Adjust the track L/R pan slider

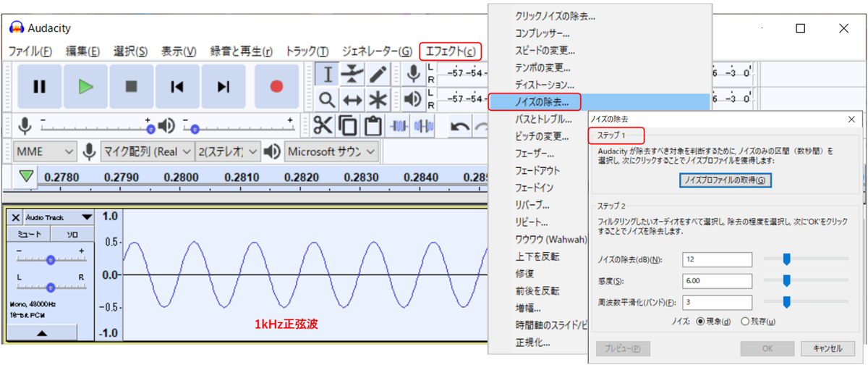pos(51,287)
